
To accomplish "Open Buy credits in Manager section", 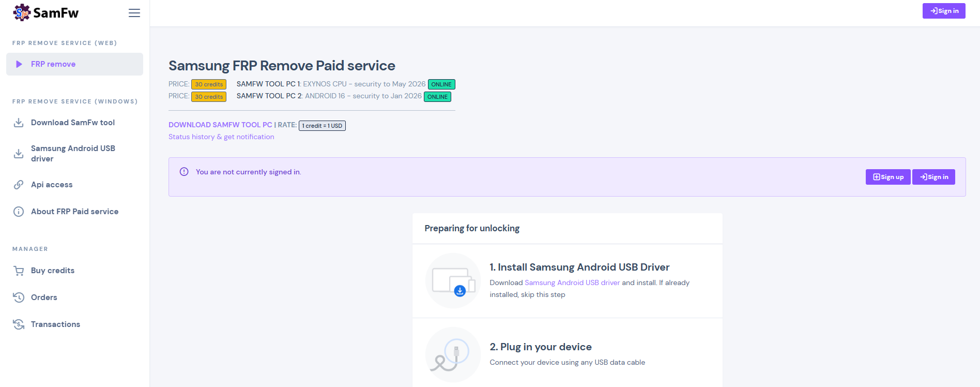I will [x=74, y=271].
